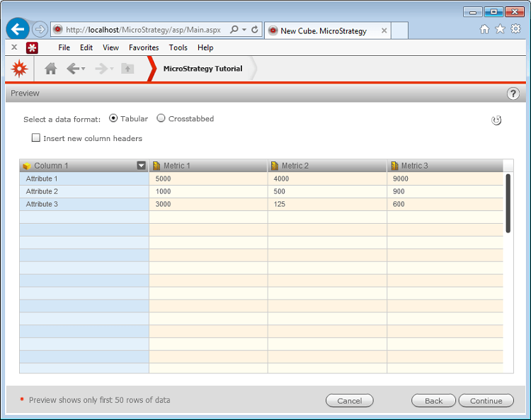Click the Continue button
531x420 pixels.
coord(486,400)
